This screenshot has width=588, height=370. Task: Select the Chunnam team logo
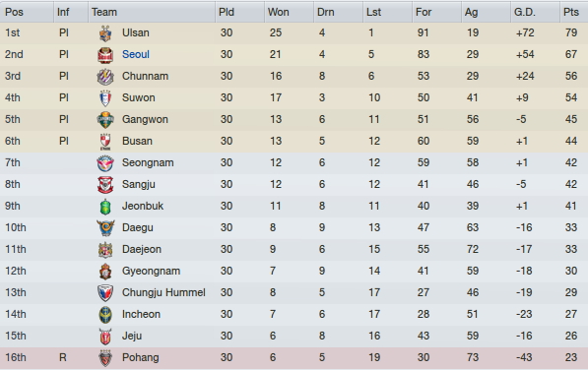[x=105, y=77]
